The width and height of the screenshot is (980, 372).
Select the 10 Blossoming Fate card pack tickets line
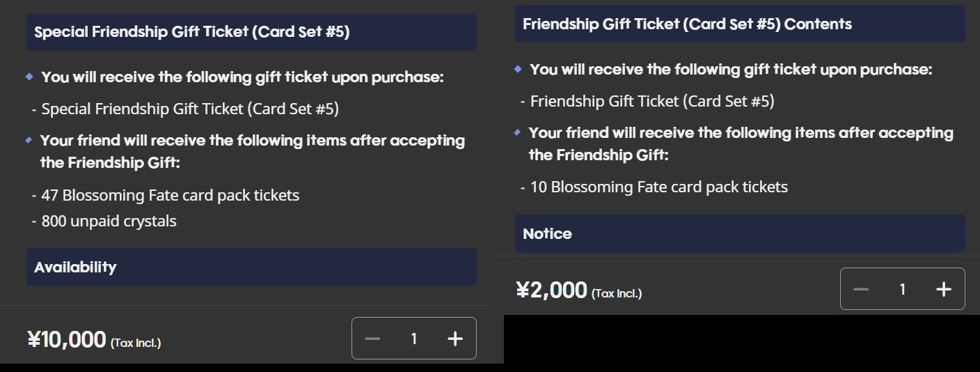coord(658,187)
